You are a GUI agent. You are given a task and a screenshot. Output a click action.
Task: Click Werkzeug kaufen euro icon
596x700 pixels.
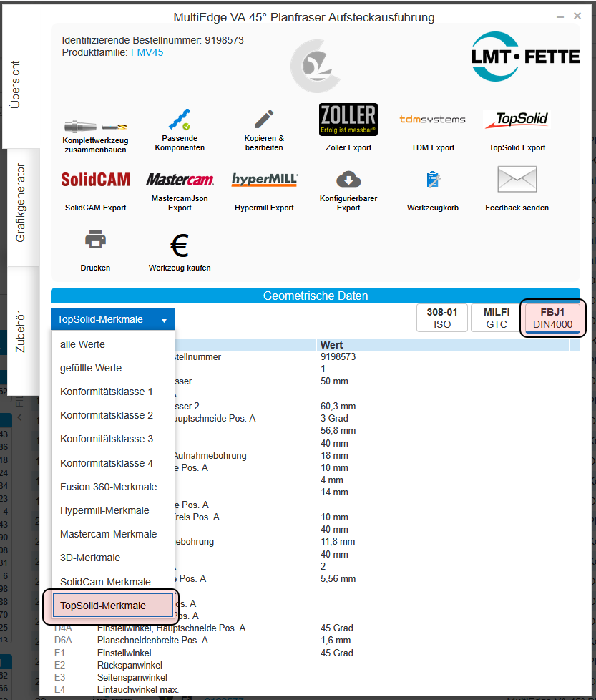click(x=180, y=246)
